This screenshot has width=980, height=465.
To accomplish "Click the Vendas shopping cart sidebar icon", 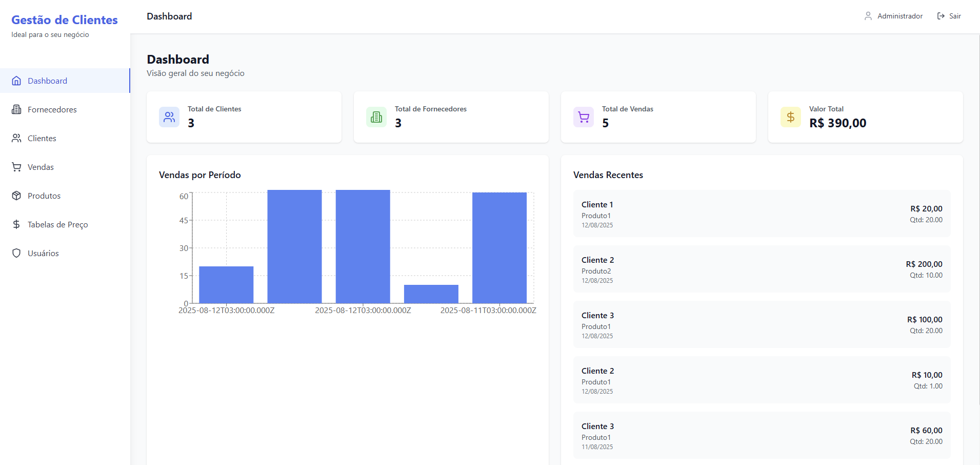I will point(16,167).
